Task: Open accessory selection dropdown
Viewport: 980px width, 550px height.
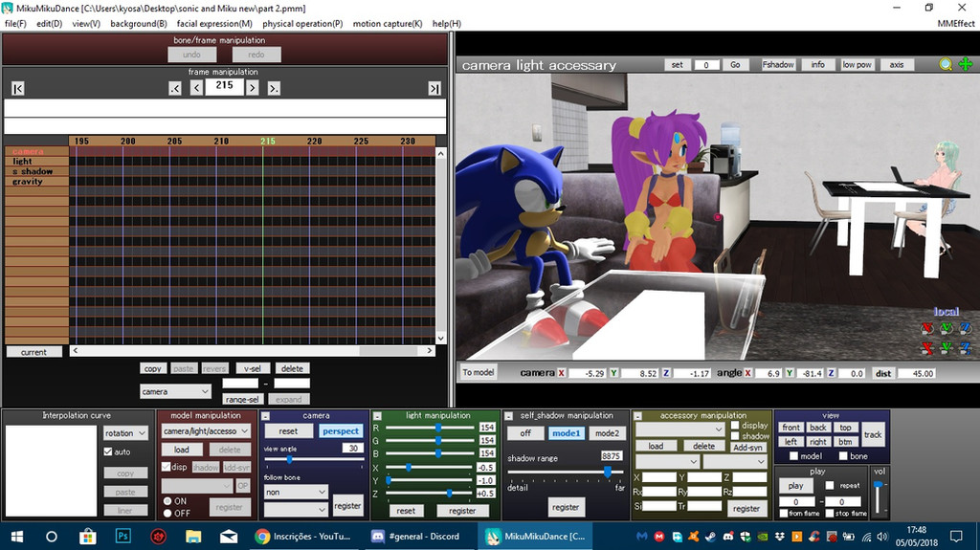Action: point(680,429)
